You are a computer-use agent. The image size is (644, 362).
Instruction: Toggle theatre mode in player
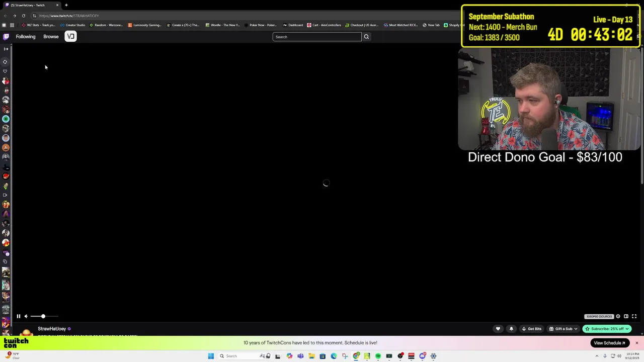[626, 316]
